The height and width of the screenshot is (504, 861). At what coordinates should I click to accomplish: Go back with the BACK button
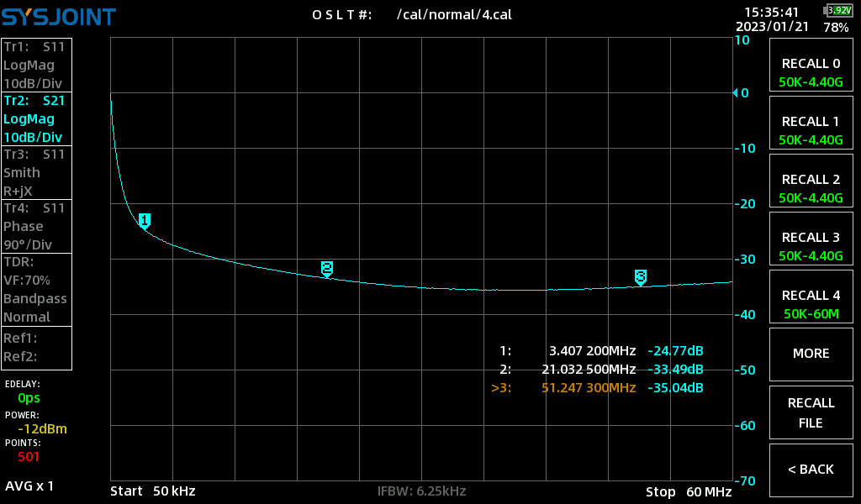pyautogui.click(x=811, y=470)
